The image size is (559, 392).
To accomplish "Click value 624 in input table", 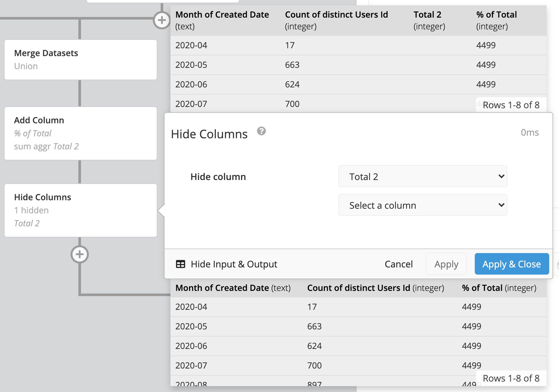I will 292,84.
